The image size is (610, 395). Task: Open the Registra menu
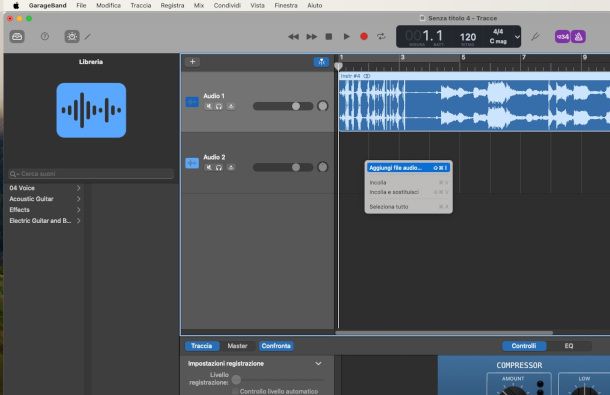pyautogui.click(x=172, y=5)
